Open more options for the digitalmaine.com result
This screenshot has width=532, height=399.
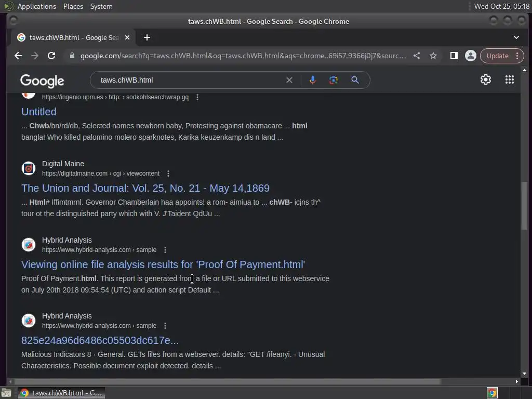click(x=168, y=174)
